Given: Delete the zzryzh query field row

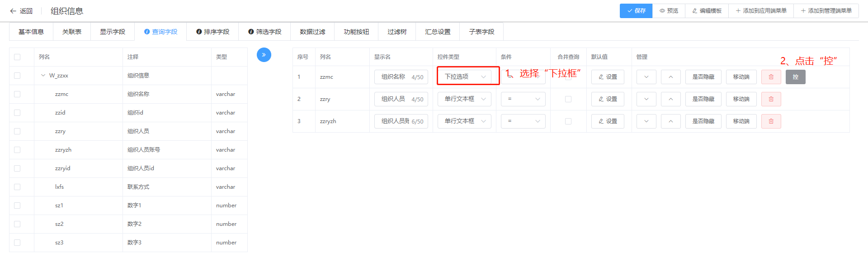Looking at the screenshot, I should click(x=771, y=121).
